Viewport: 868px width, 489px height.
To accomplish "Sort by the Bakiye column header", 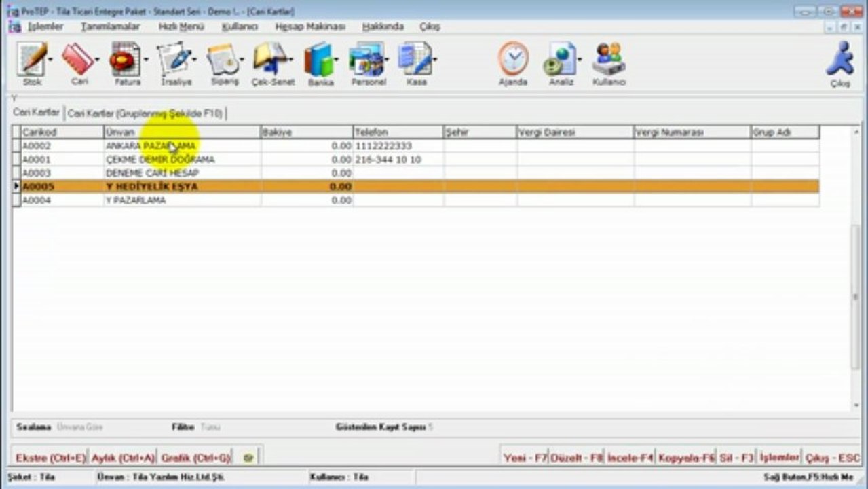I will (307, 132).
